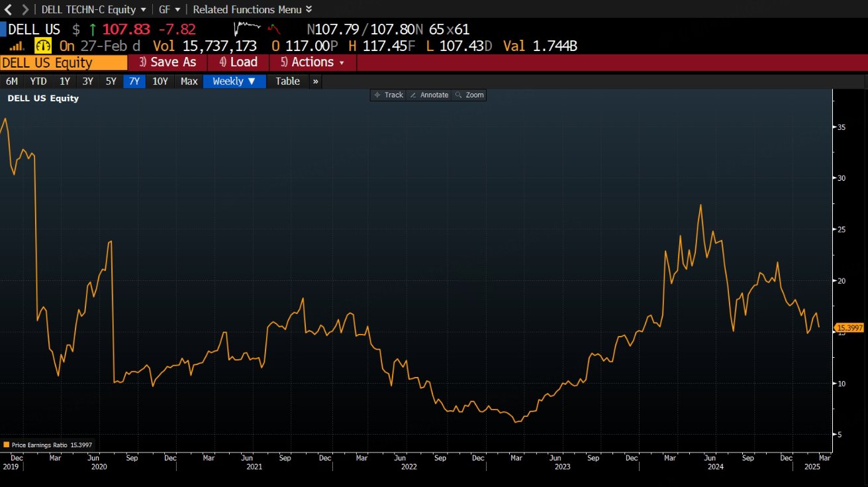Click the Load button
The height and width of the screenshot is (487, 868).
click(238, 62)
